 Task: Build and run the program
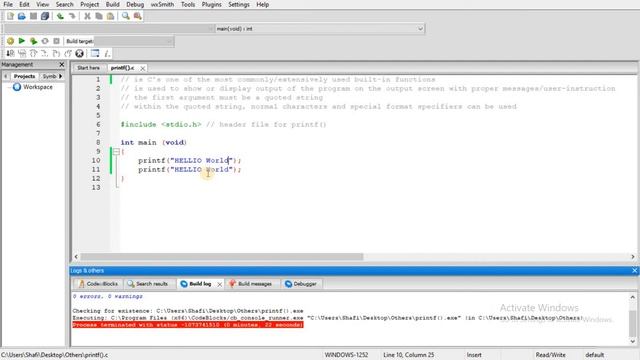[x=33, y=41]
